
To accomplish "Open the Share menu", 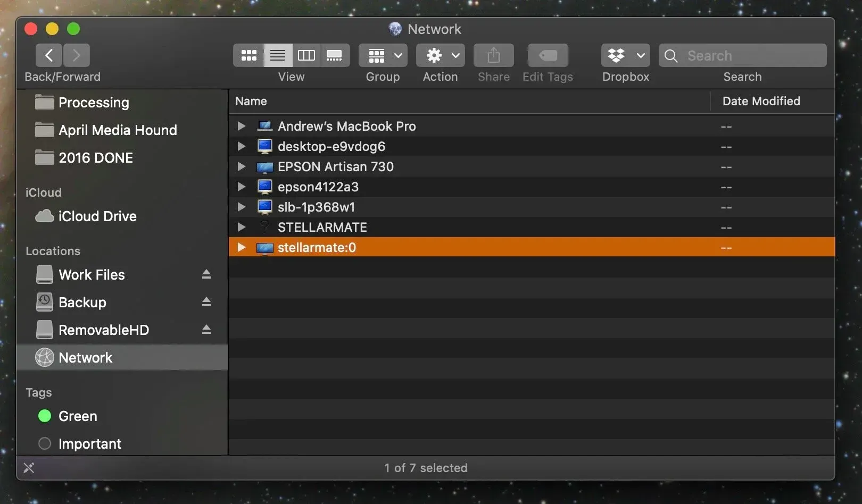I will tap(493, 55).
